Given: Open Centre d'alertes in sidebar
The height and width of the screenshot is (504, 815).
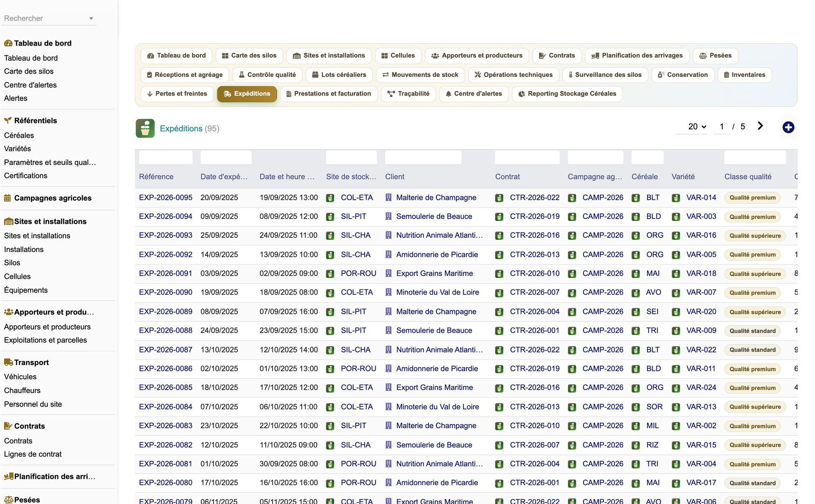Looking at the screenshot, I should point(30,85).
